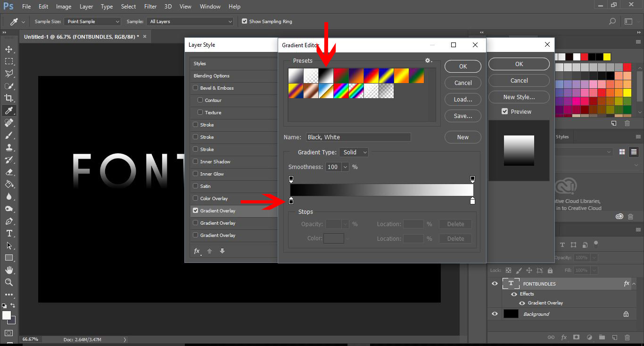The height and width of the screenshot is (346, 644).
Task: Click the trash icon in Layers panel
Action: [627, 338]
